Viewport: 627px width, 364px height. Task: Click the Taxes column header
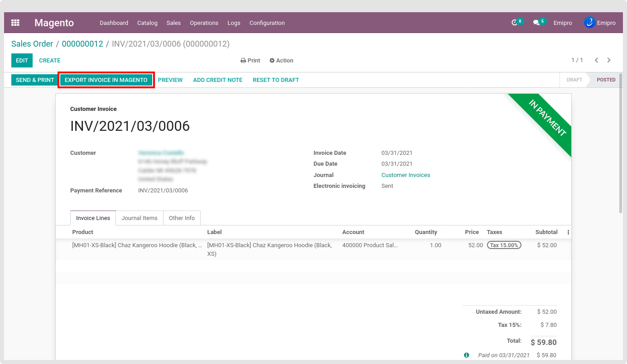(x=494, y=232)
